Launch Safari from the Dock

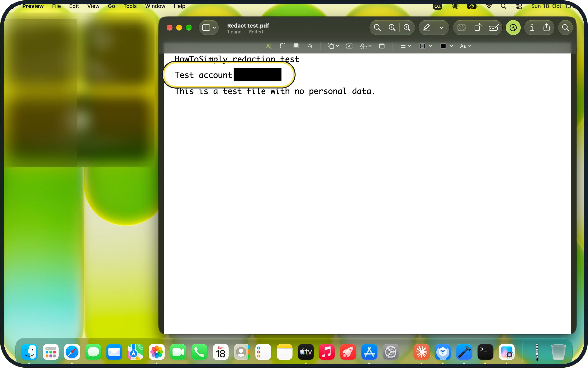72,352
